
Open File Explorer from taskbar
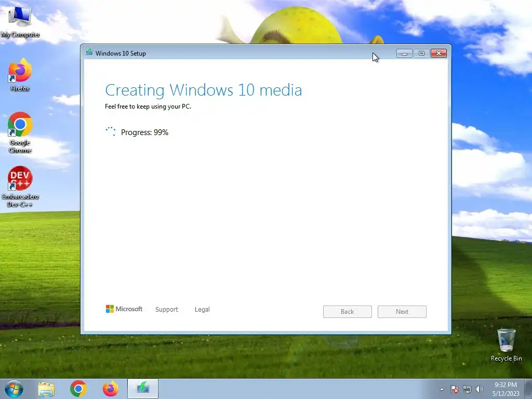point(46,389)
